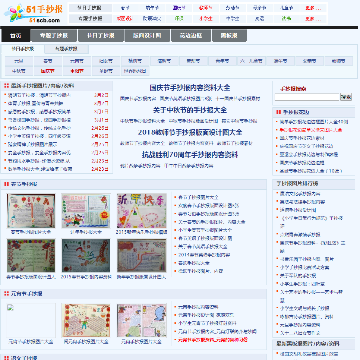
Task: Select the light 节日手抄报 sub-tab below navigation
Action: (x=23, y=49)
